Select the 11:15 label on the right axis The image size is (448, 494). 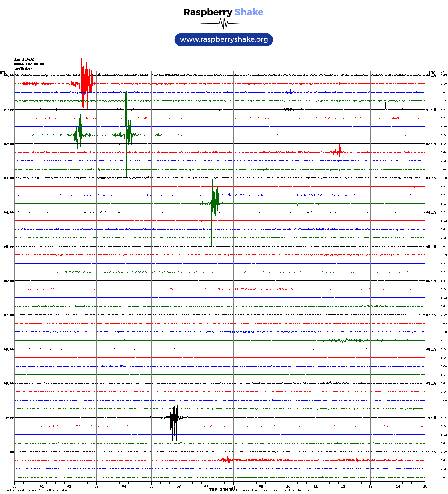431,452
